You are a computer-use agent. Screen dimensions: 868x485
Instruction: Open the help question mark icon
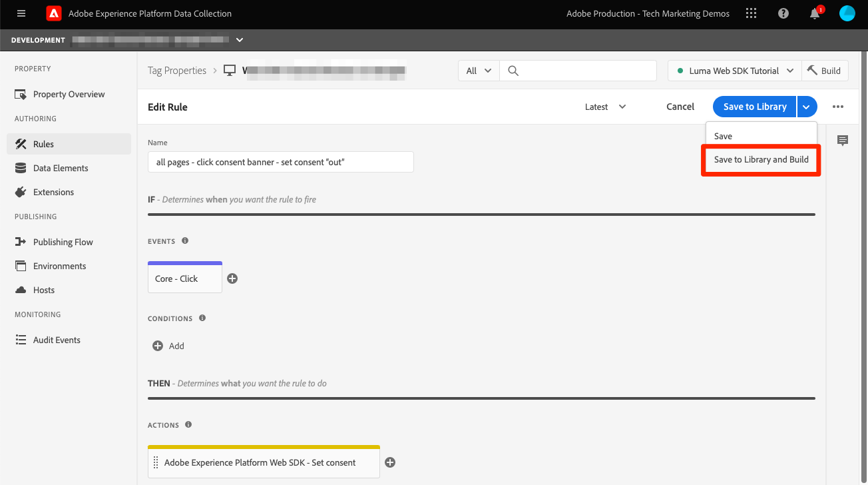(x=783, y=13)
